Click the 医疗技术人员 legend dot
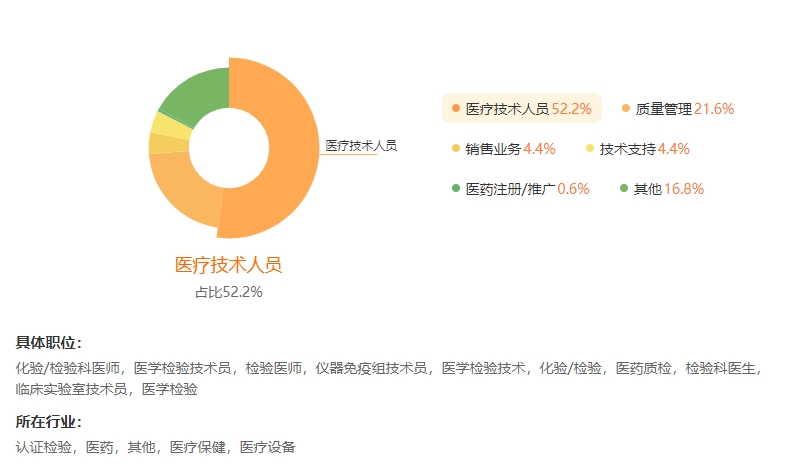Image resolution: width=791 pixels, height=468 pixels. [456, 108]
